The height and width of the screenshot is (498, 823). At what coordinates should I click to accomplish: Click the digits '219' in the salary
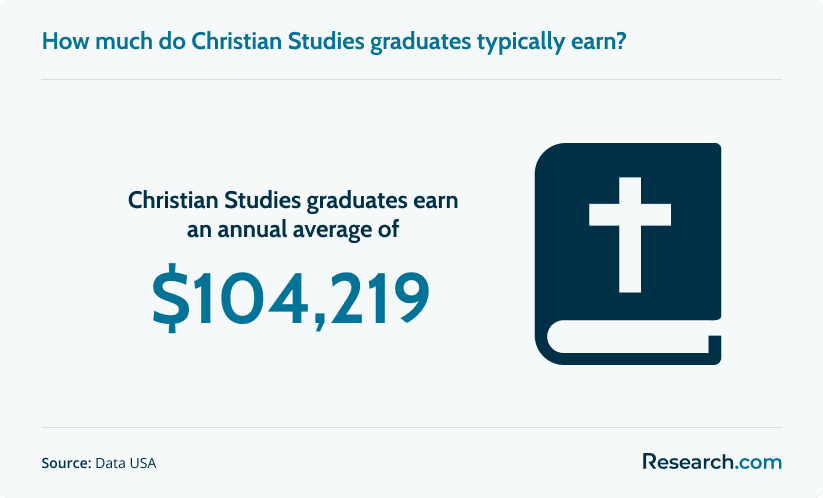pos(379,298)
